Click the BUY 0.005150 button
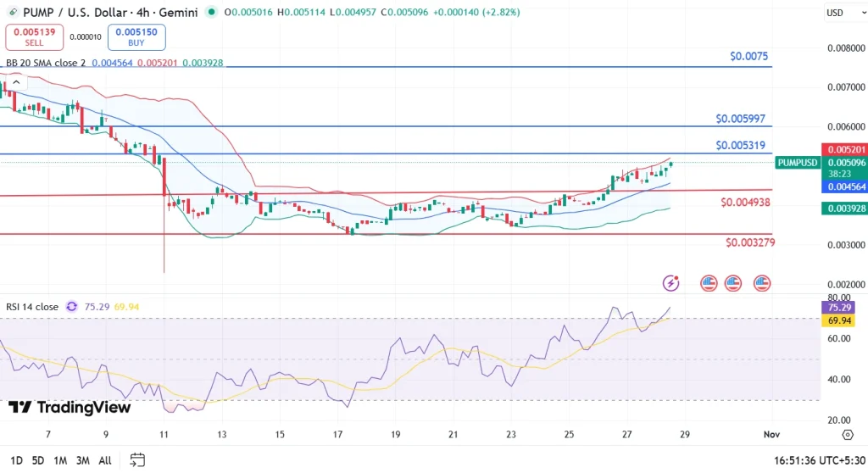868x473 pixels. (137, 37)
